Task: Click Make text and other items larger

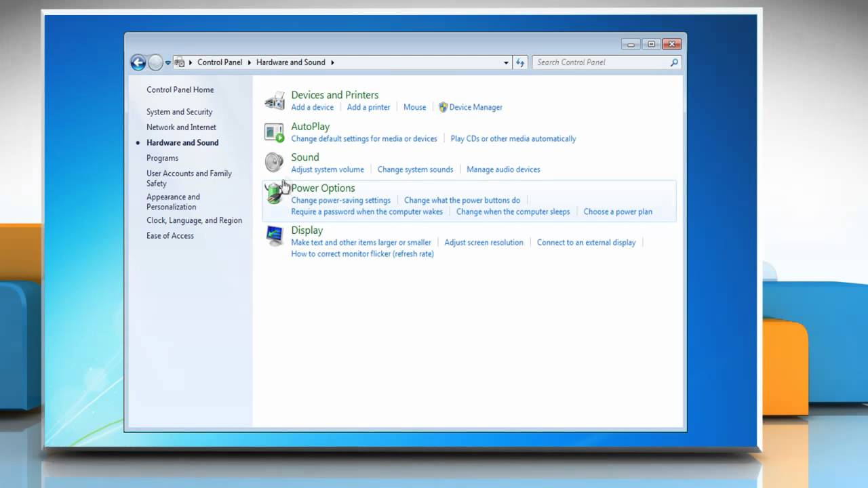Action: (361, 243)
